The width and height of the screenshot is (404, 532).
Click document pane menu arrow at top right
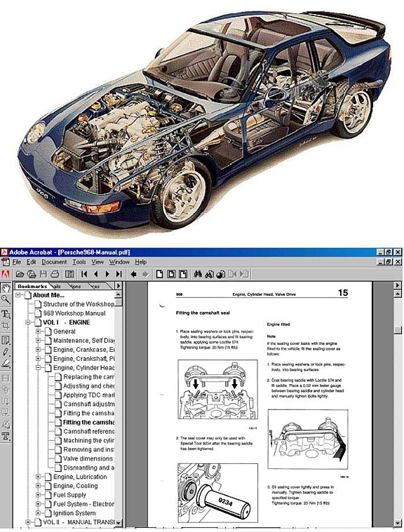pyautogui.click(x=398, y=286)
